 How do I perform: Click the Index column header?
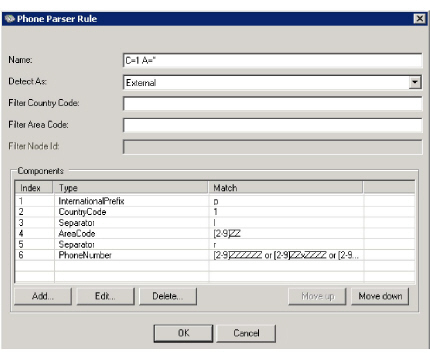[x=34, y=188]
